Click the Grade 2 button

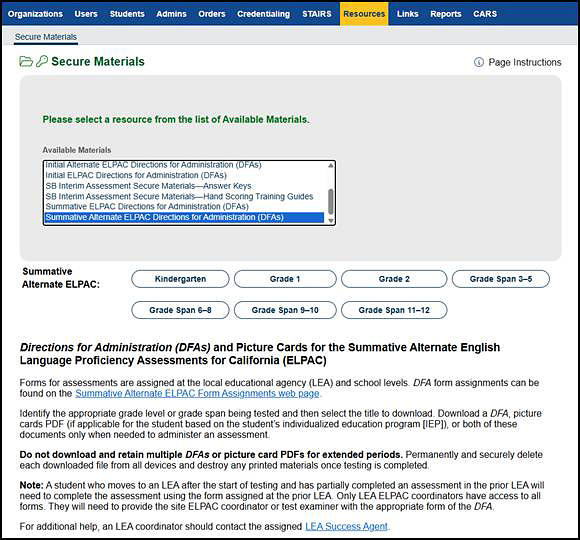394,279
